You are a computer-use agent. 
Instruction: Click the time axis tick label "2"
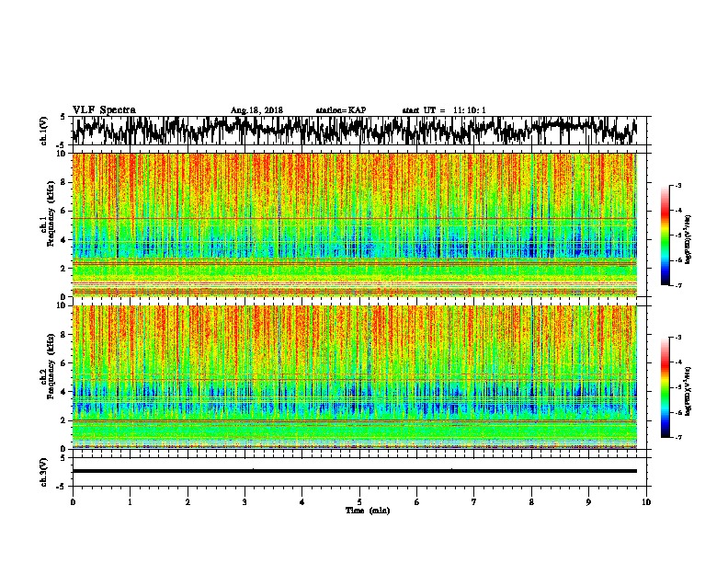click(188, 502)
